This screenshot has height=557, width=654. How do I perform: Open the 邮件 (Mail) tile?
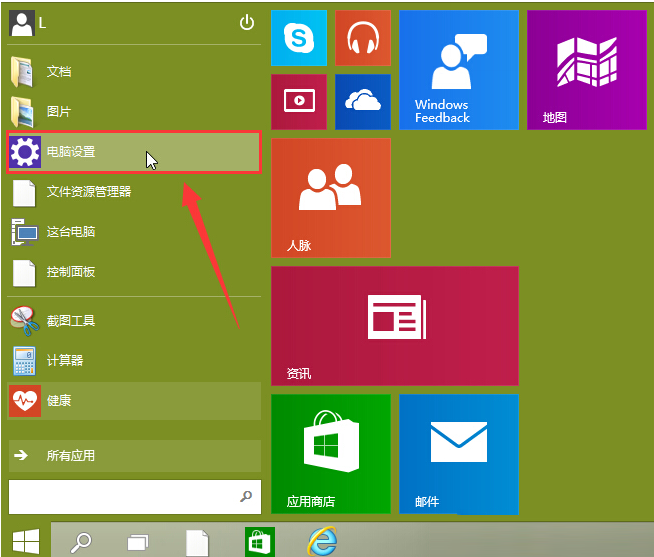(x=458, y=453)
